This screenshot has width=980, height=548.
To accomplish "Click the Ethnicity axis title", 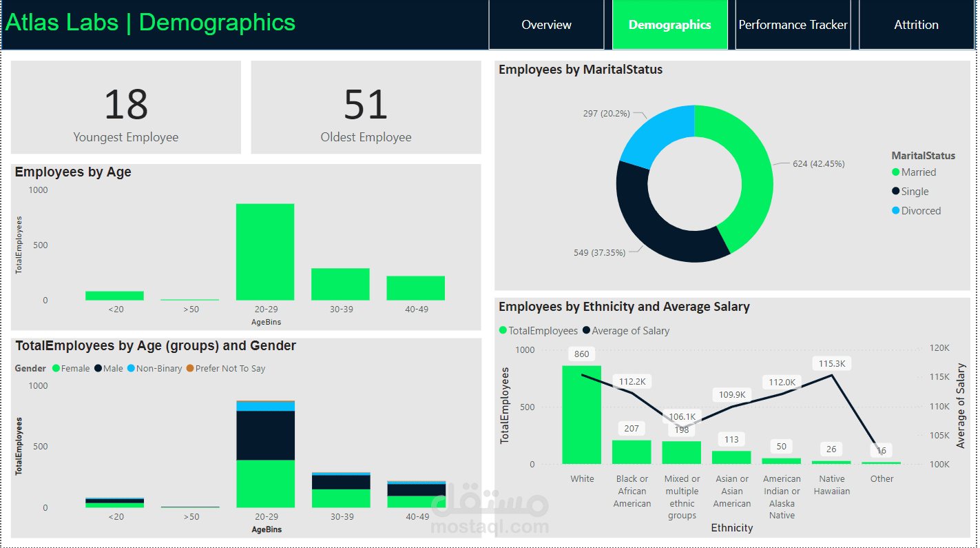I will [732, 528].
